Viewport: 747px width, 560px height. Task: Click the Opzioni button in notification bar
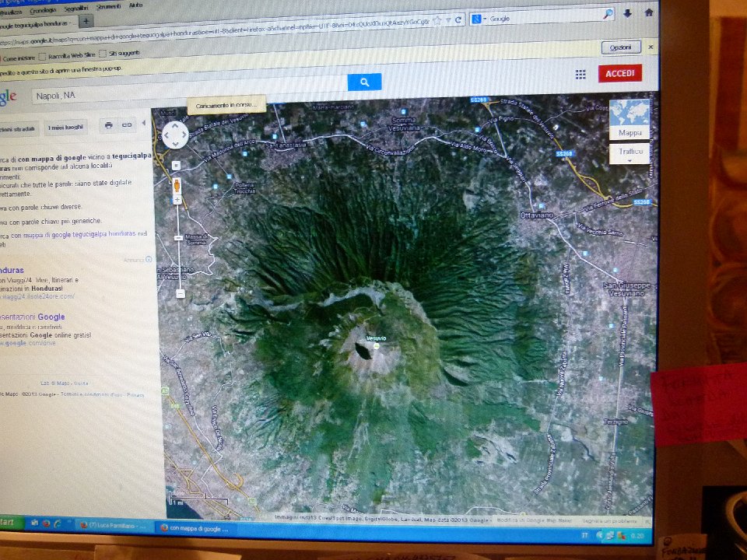coord(620,47)
